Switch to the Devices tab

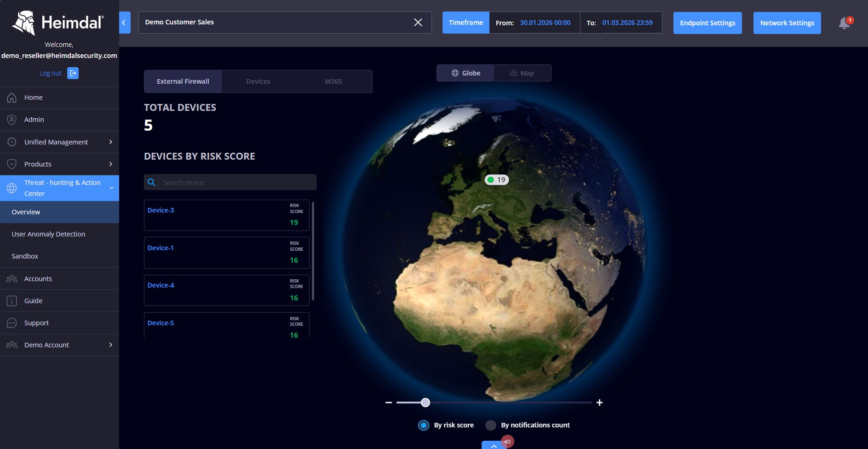point(258,81)
